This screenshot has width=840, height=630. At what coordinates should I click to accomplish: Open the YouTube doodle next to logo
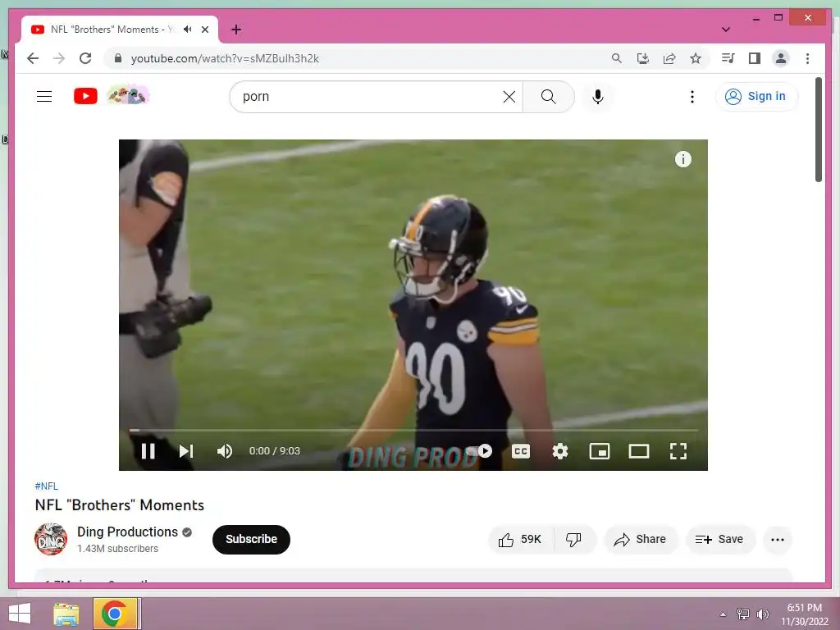(x=128, y=96)
